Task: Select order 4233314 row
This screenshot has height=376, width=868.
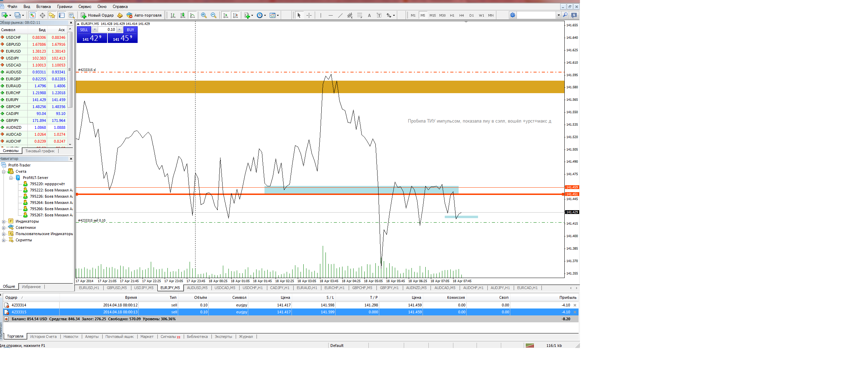Action: (x=291, y=305)
